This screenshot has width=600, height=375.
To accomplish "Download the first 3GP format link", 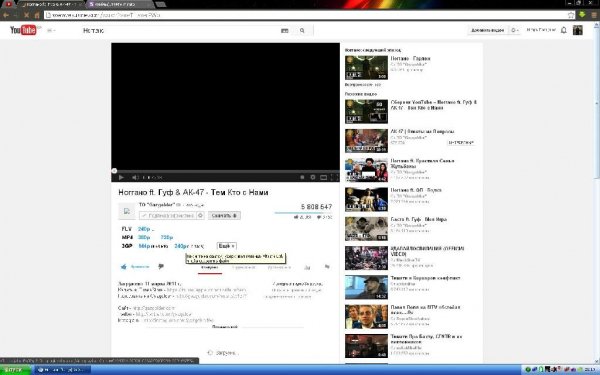I will coord(145,246).
